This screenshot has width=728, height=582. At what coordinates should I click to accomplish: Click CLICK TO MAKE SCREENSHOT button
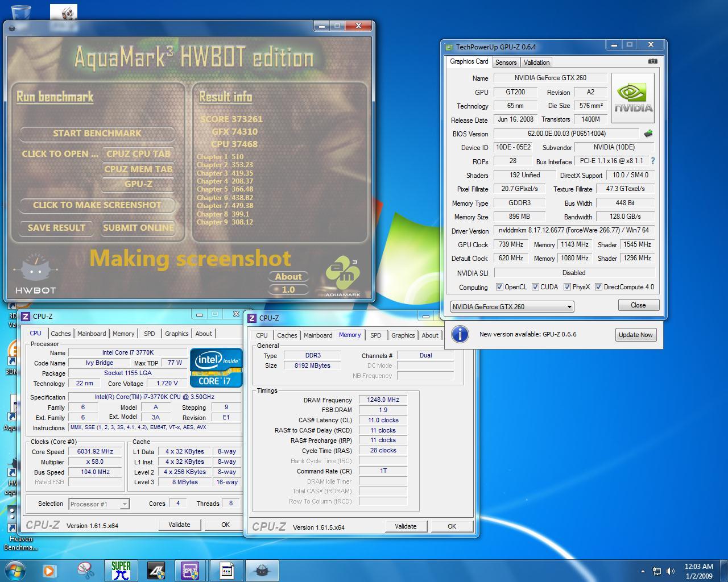97,205
